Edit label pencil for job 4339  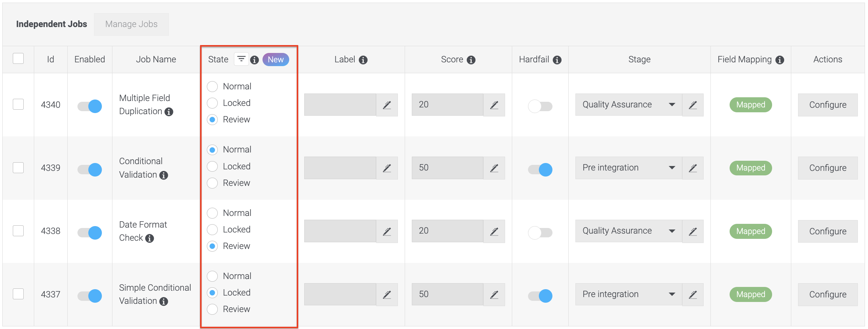coord(387,168)
